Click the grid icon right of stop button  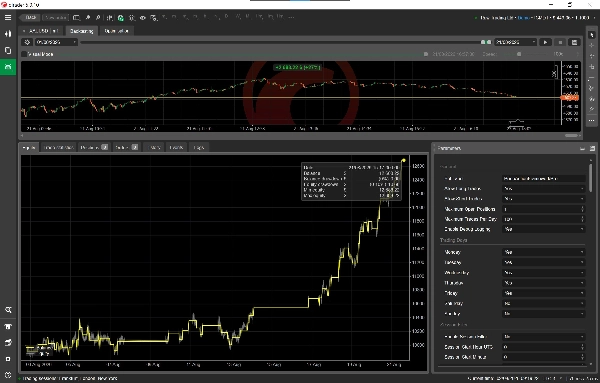click(574, 42)
